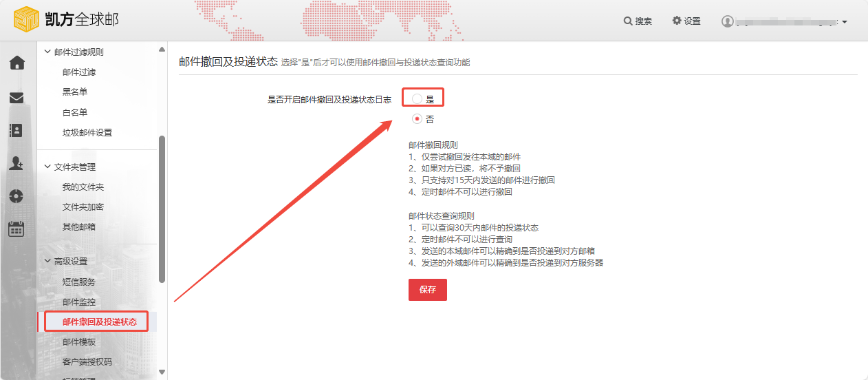Open 黑名单 menu item
Viewport: 868px width, 380px height.
pyautogui.click(x=75, y=92)
